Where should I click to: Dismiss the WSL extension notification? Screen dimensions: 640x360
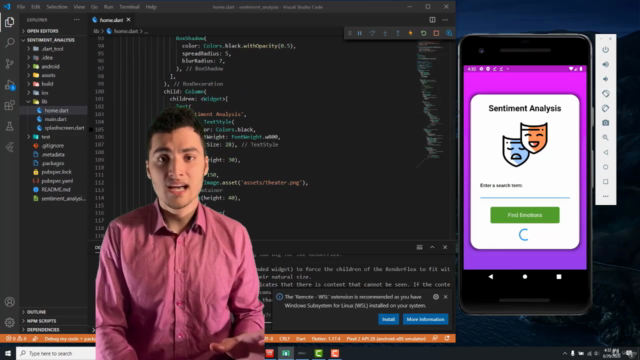coord(446,297)
